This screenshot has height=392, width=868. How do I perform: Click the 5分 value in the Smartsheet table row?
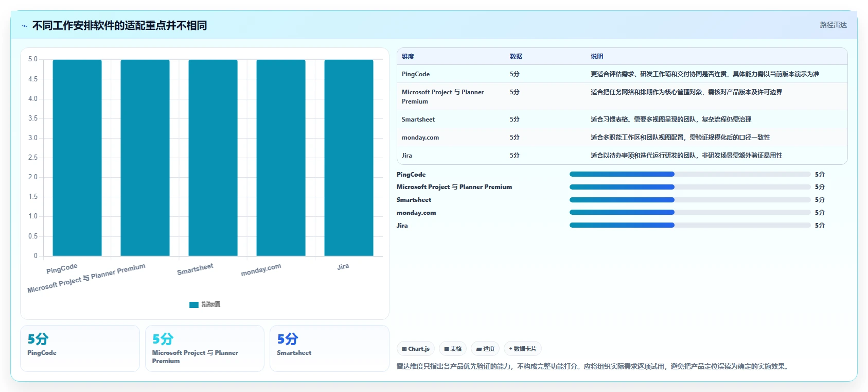pos(515,120)
